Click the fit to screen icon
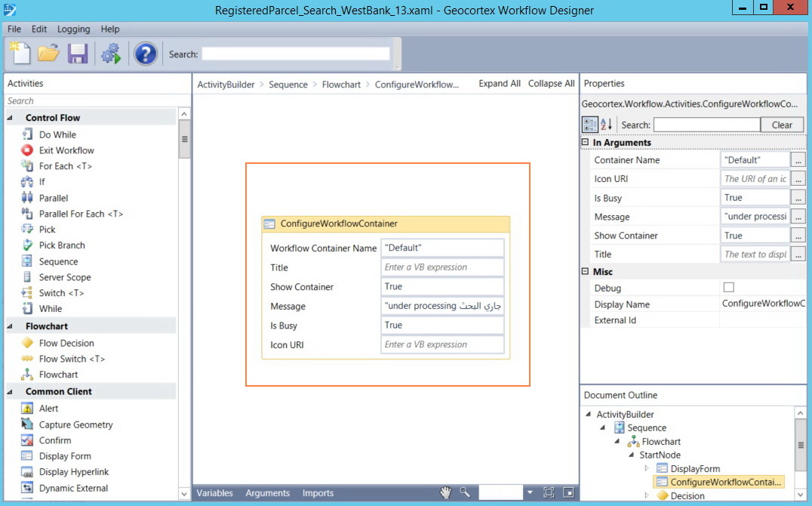Viewport: 812px width, 506px height. pyautogui.click(x=549, y=492)
